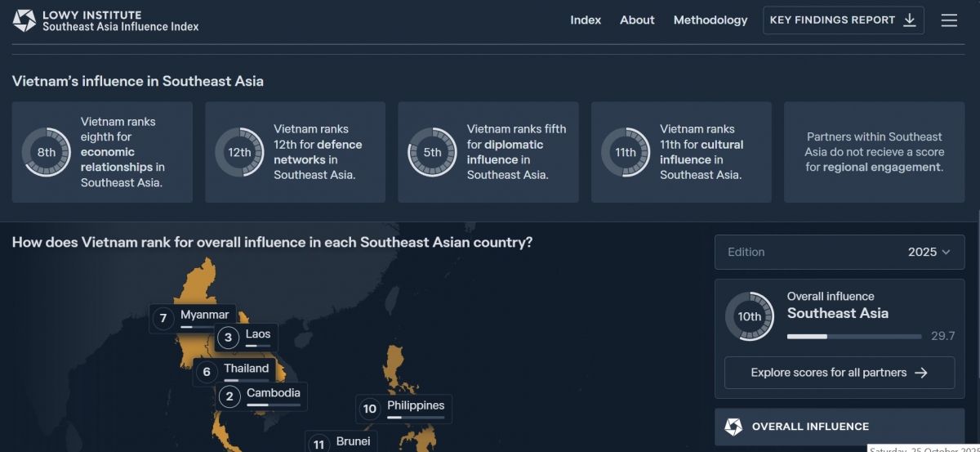Open the Index menu item

(x=586, y=20)
